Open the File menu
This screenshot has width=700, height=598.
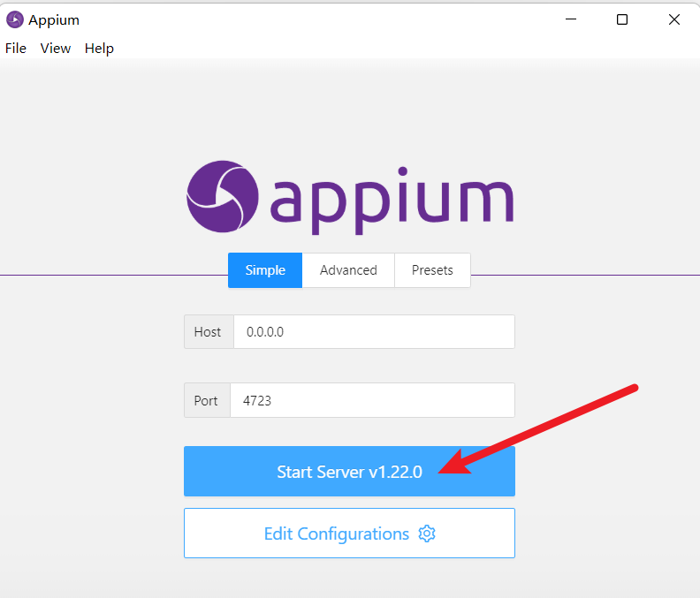click(16, 49)
